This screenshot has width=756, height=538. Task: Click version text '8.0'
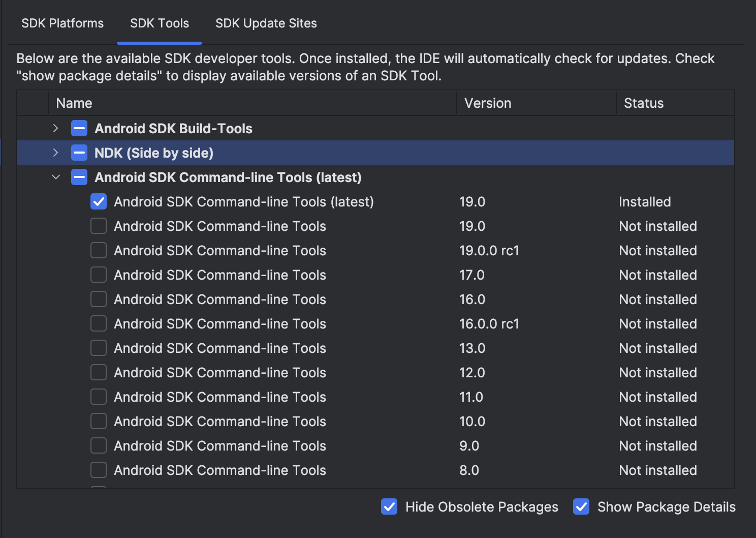(x=469, y=470)
